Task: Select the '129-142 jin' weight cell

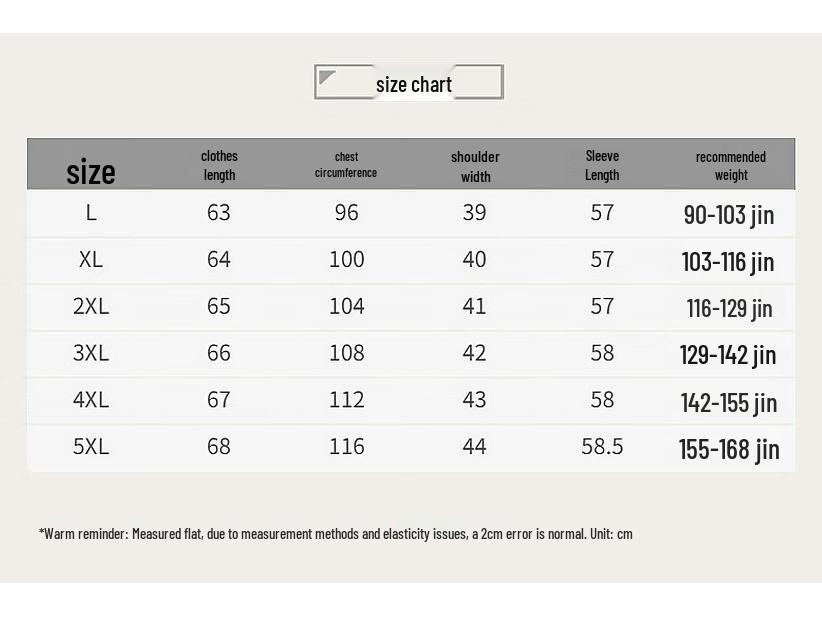Action: tap(728, 355)
